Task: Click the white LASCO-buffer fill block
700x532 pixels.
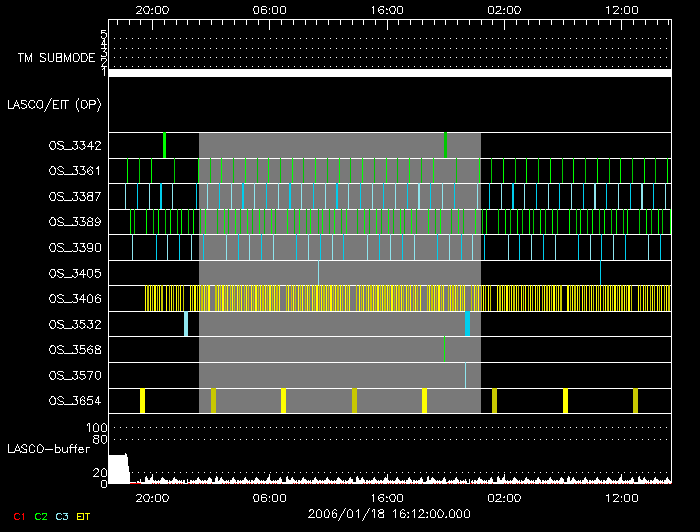Action: [x=118, y=469]
